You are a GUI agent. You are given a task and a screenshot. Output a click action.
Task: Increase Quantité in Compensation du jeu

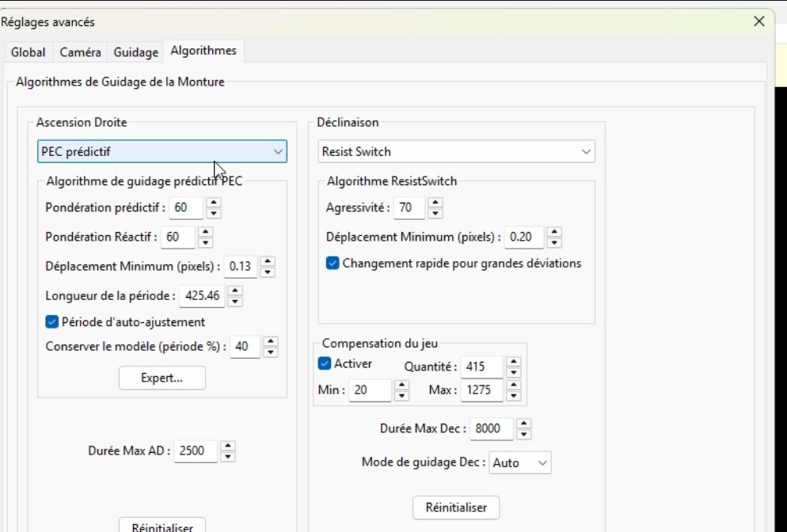pos(513,363)
